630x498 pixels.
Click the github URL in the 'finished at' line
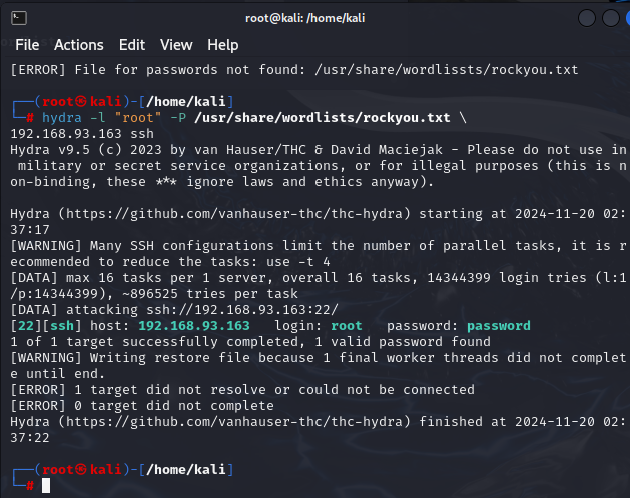coord(234,422)
